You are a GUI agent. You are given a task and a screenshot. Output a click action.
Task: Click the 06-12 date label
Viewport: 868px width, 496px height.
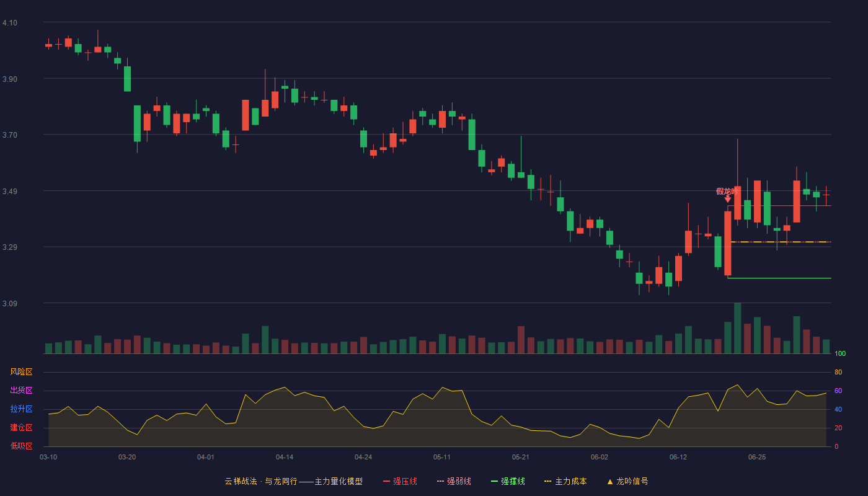tap(678, 457)
